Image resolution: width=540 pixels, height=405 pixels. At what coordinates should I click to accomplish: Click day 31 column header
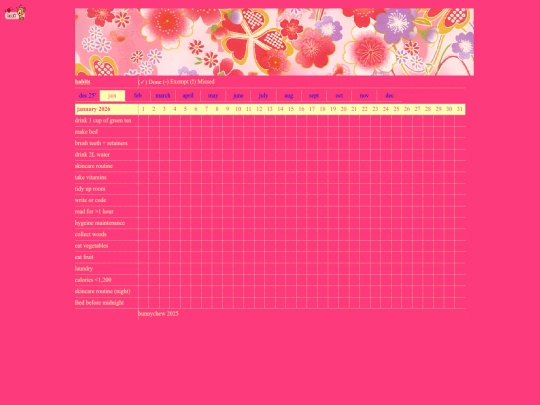(460, 109)
